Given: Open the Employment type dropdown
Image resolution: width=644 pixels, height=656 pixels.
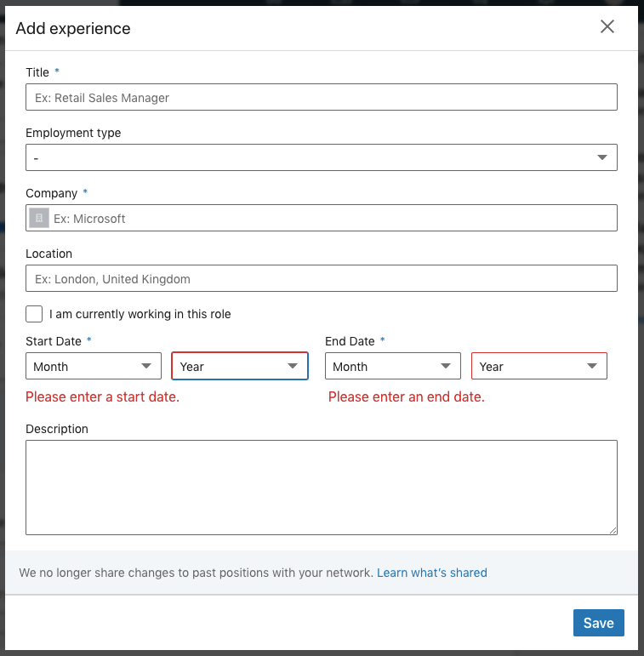Looking at the screenshot, I should pyautogui.click(x=321, y=157).
